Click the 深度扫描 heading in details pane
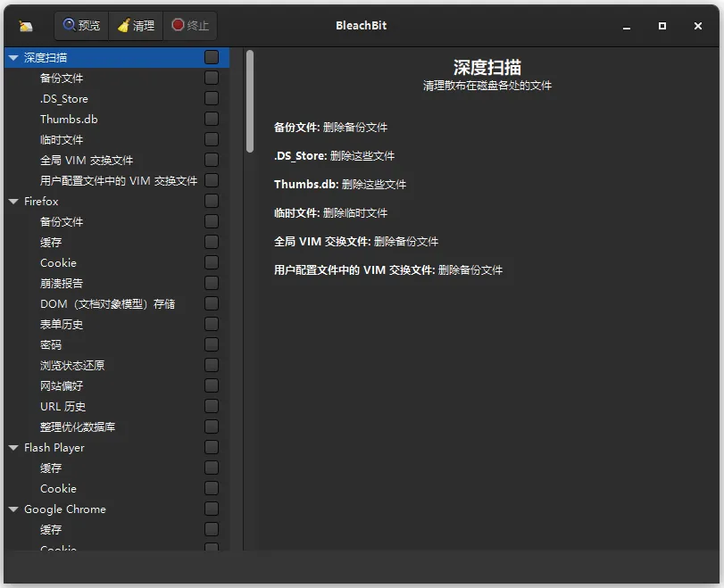This screenshot has height=588, width=724. [487, 68]
